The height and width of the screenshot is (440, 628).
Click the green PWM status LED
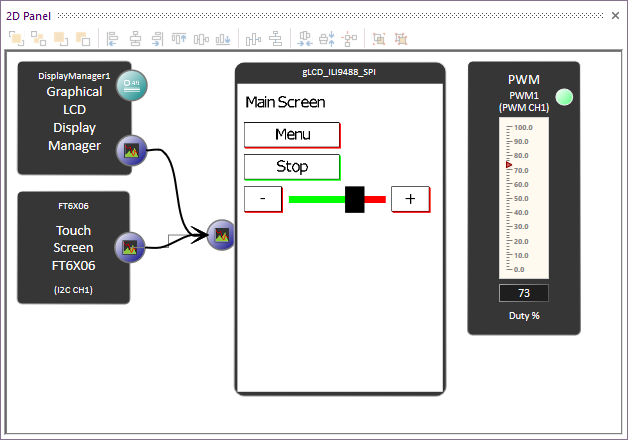pyautogui.click(x=564, y=97)
